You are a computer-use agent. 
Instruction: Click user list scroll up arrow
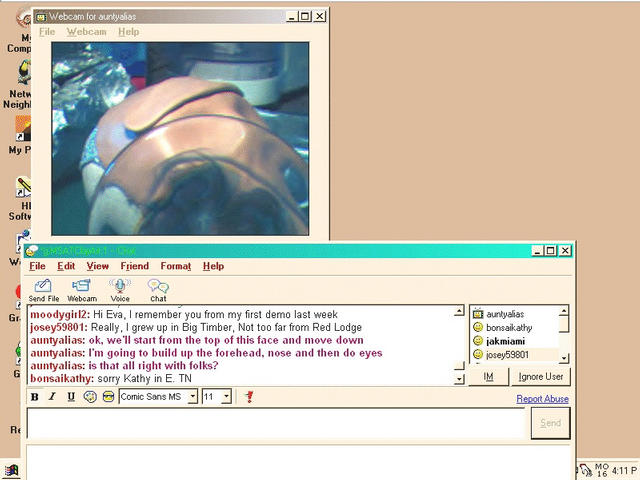tap(564, 311)
